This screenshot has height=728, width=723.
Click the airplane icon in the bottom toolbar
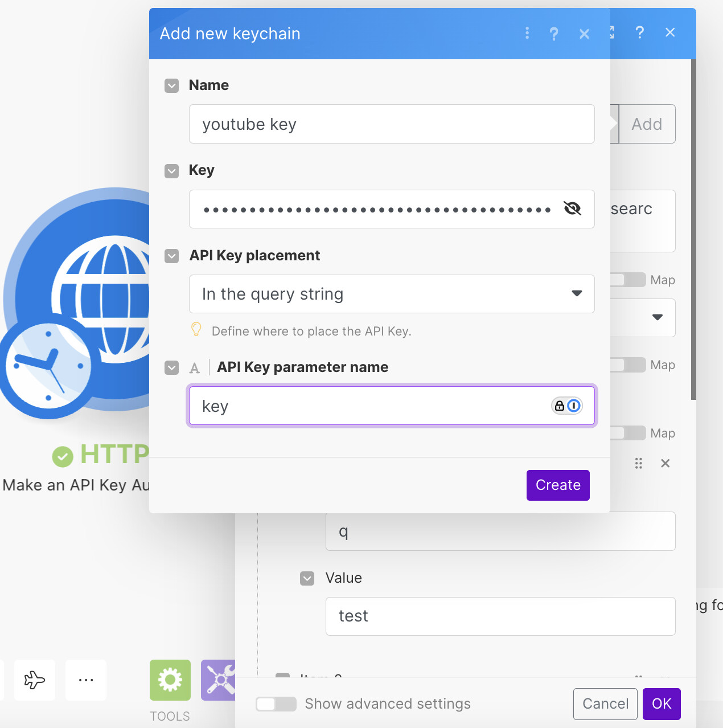[35, 680]
